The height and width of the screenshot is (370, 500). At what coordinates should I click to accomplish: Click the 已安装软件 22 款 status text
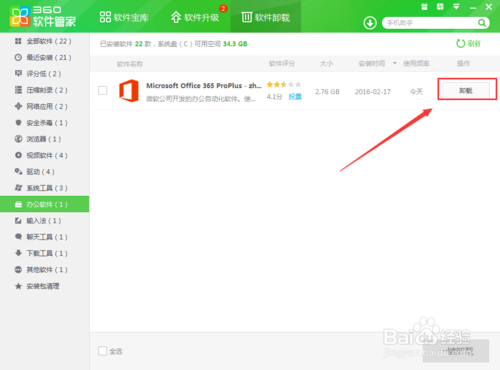pos(126,44)
